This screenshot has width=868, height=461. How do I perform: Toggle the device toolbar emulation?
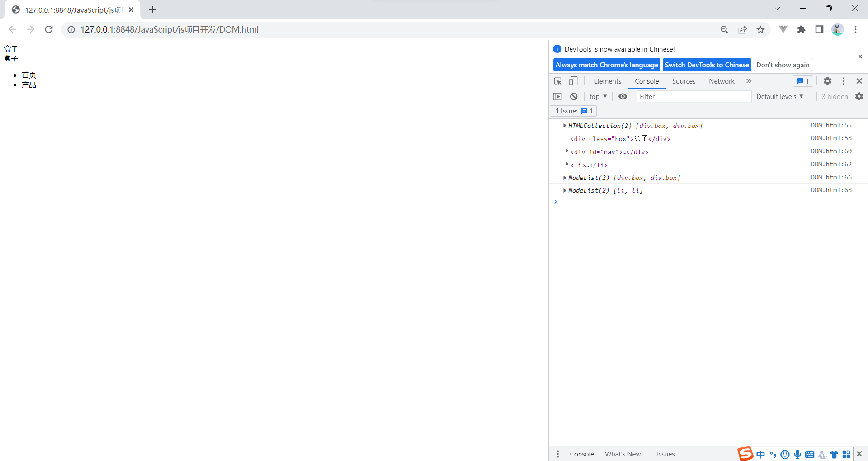tap(573, 81)
